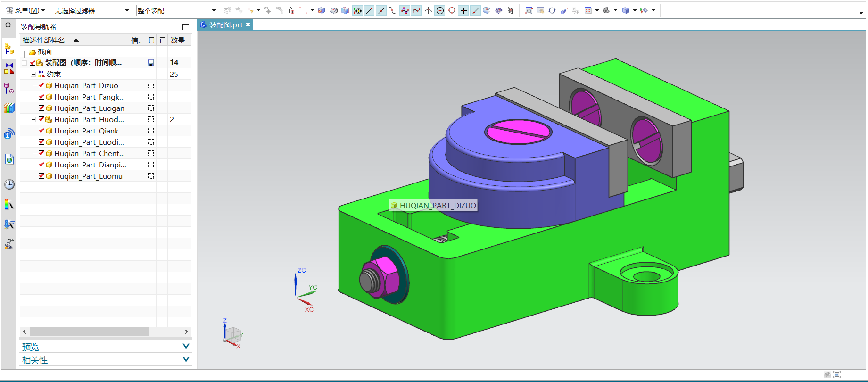
Task: Click the navigator horizontal scrollbar right arrow
Action: click(x=186, y=332)
